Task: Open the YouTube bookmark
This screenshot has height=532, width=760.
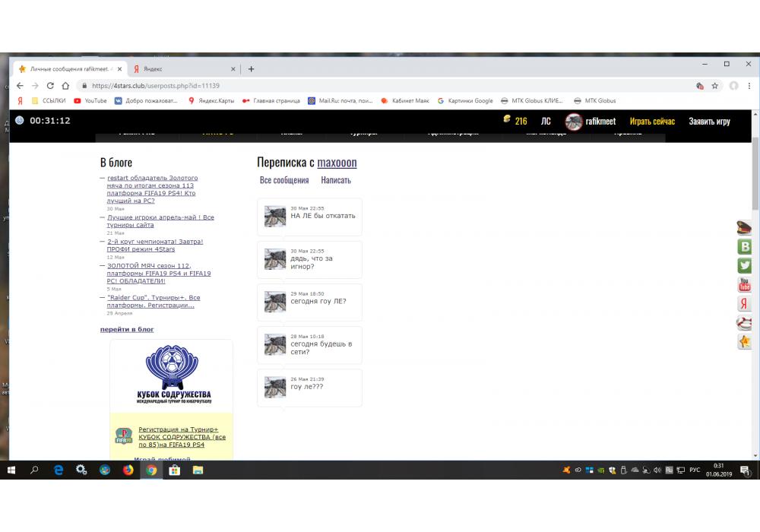Action: 90,101
